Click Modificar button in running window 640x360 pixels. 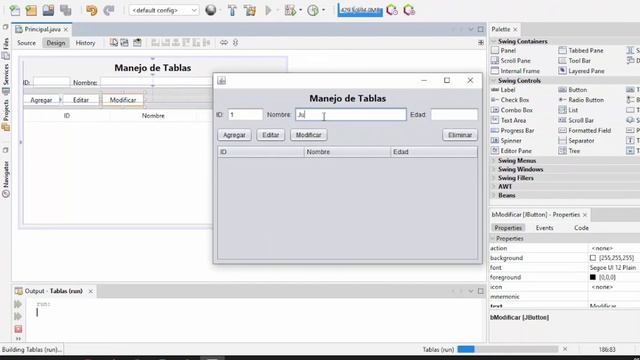coord(309,135)
